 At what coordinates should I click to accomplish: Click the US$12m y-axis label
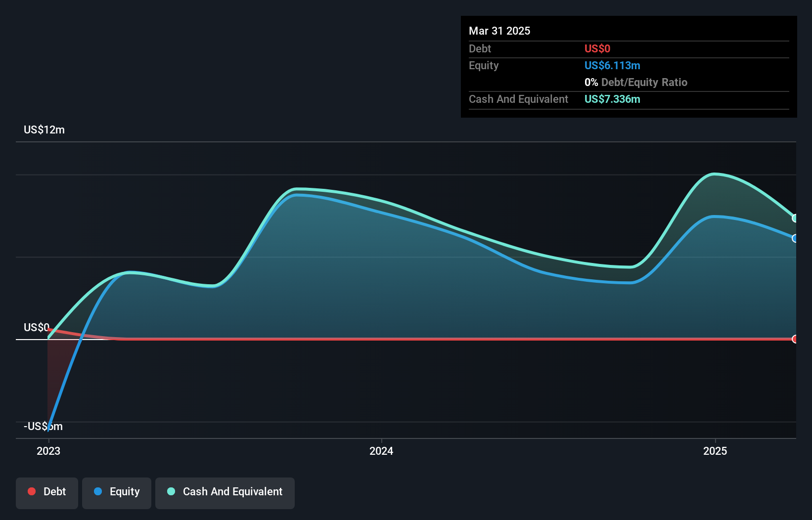[x=44, y=130]
